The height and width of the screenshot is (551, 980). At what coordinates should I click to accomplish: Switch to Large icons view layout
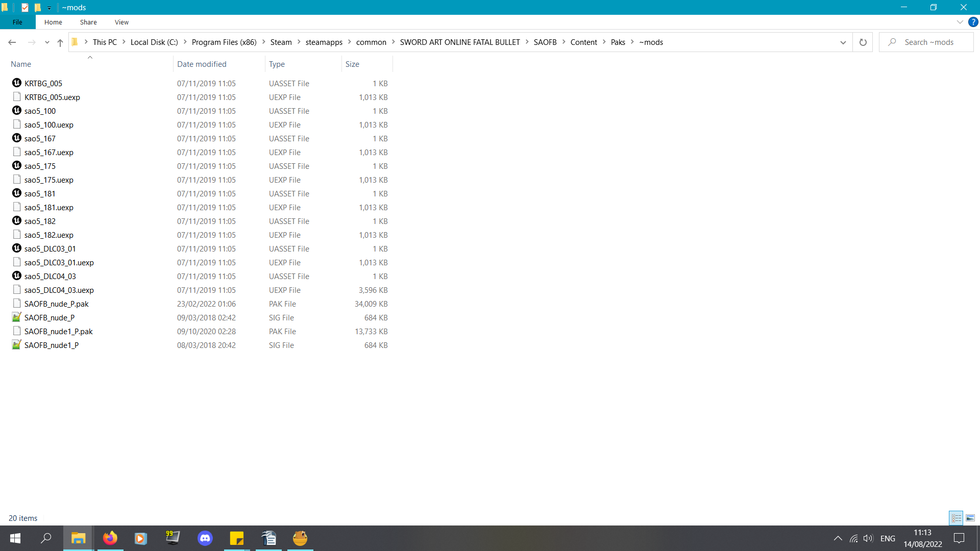970,518
